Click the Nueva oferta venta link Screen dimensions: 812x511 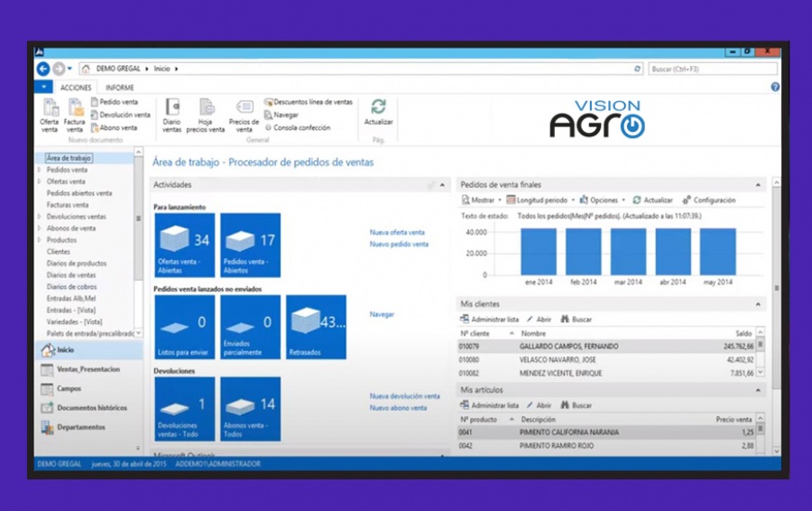click(x=397, y=232)
